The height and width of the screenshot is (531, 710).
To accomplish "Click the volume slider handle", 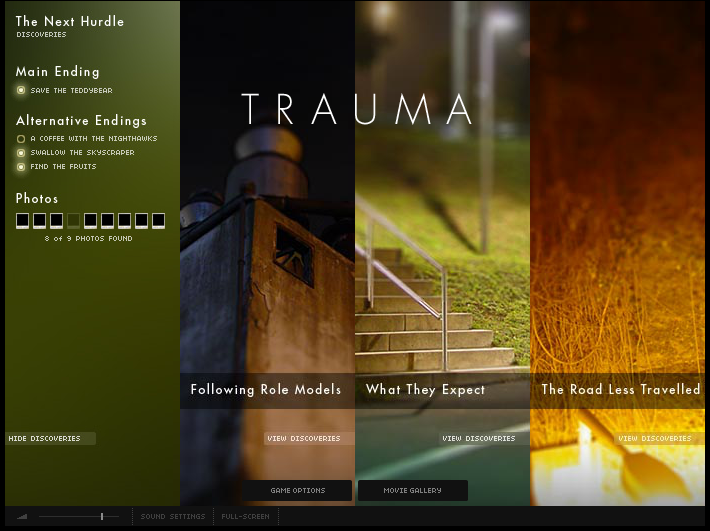I will click(x=101, y=517).
